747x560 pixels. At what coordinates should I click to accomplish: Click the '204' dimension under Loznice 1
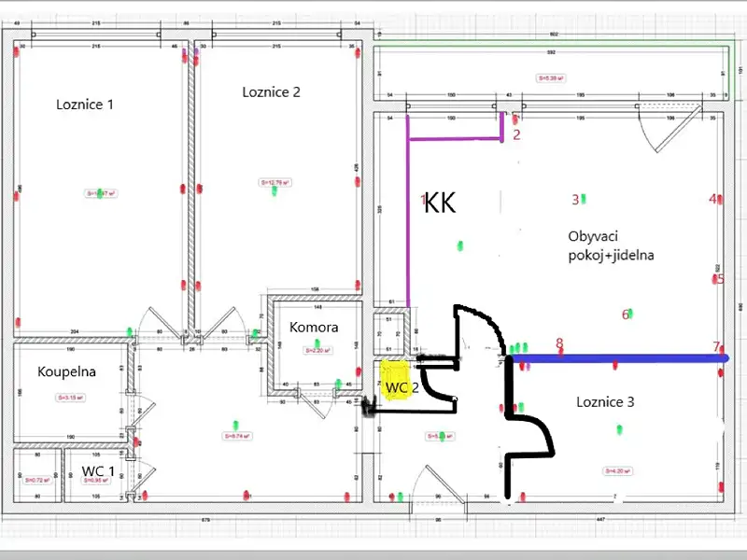(75, 331)
